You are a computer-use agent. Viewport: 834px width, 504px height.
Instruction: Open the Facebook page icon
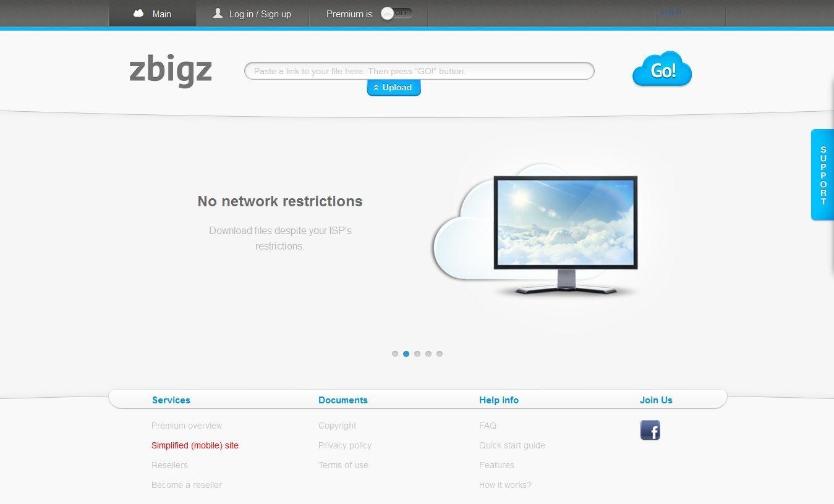[650, 430]
